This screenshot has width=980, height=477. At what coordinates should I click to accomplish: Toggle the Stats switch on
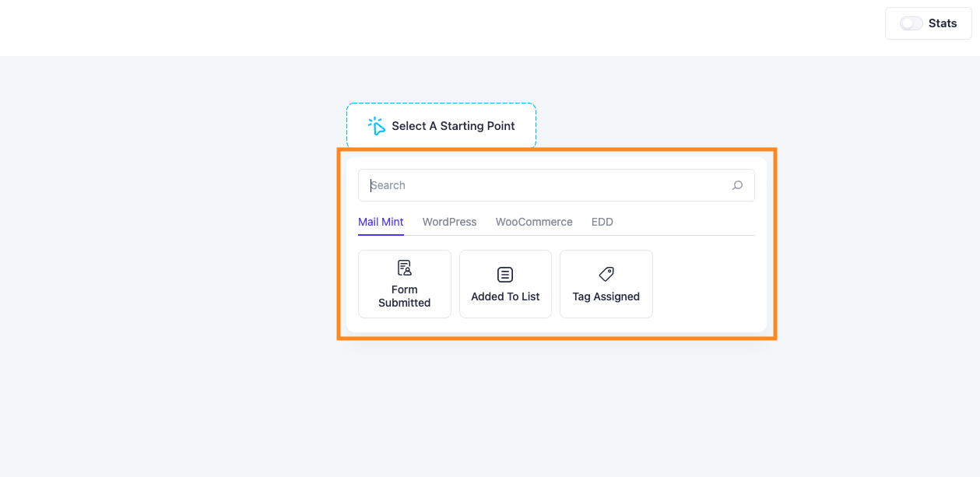point(911,23)
